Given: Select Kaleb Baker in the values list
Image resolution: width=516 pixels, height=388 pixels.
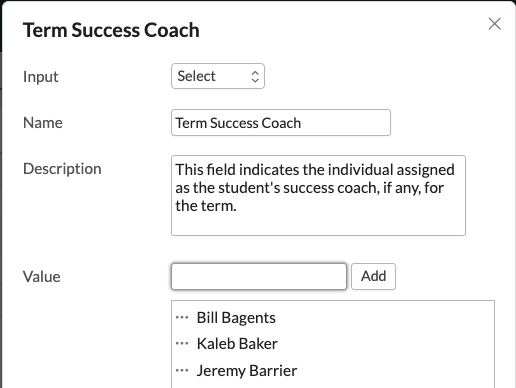Looking at the screenshot, I should (237, 344).
